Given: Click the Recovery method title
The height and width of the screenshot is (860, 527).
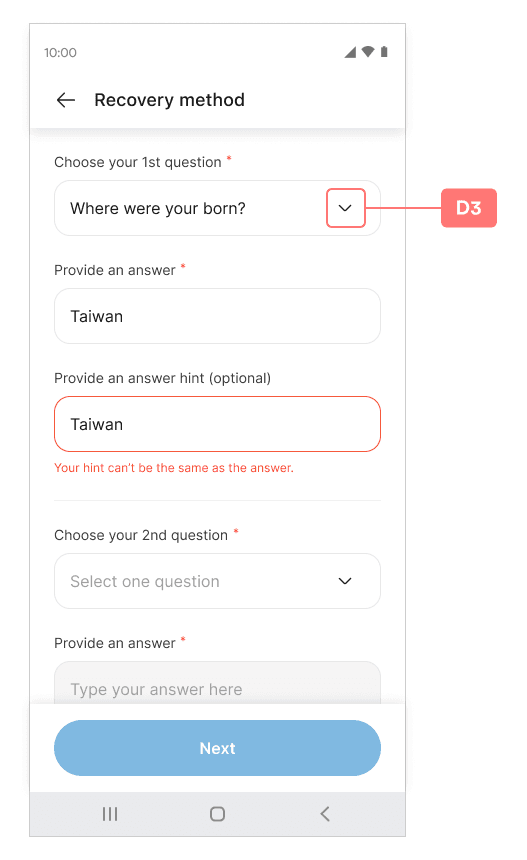Looking at the screenshot, I should click(169, 100).
